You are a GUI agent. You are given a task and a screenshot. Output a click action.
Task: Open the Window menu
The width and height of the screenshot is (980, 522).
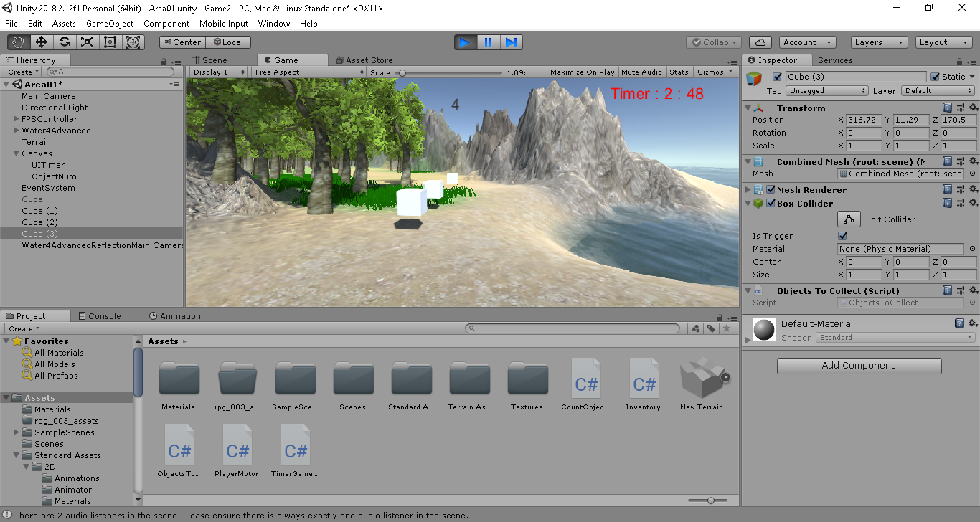274,24
